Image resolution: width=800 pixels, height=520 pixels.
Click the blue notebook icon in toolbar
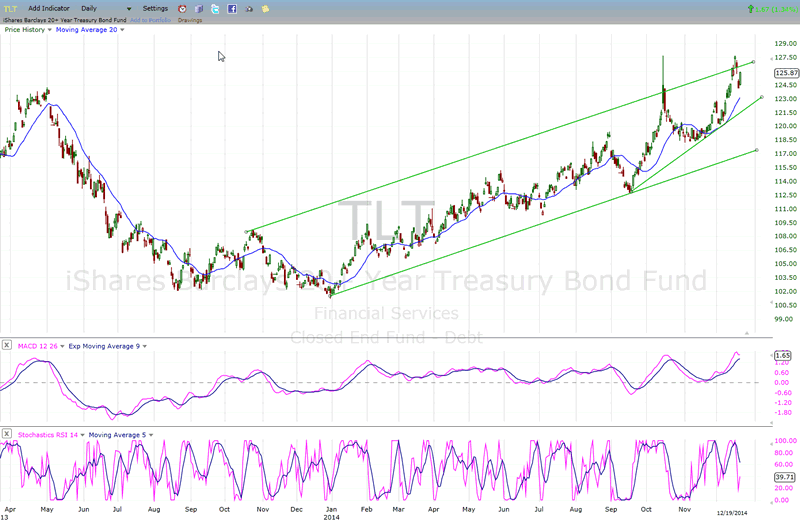[198, 8]
